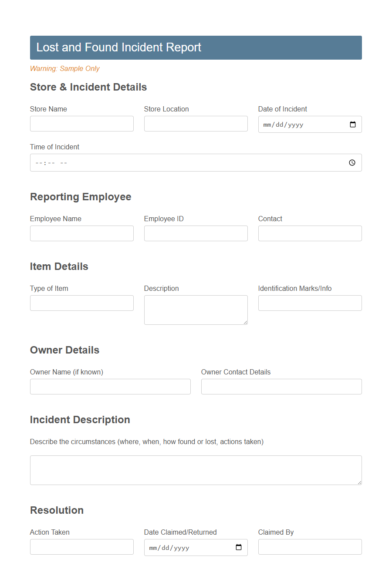The width and height of the screenshot is (392, 566).
Task: Select the Employee Name input
Action: [x=81, y=233]
